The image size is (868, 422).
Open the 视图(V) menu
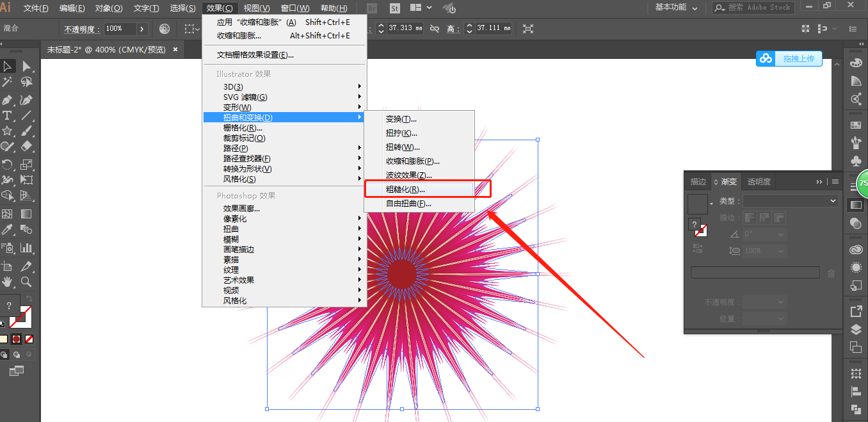pos(257,8)
